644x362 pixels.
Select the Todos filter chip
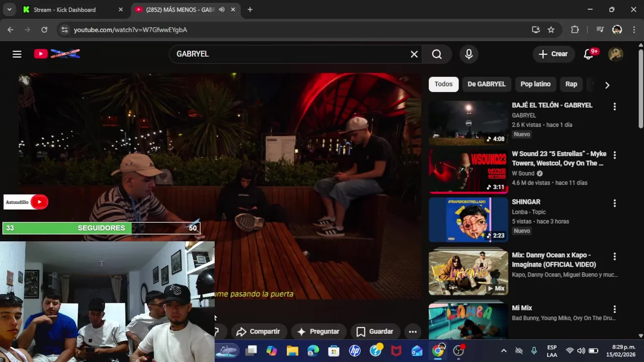(x=443, y=84)
